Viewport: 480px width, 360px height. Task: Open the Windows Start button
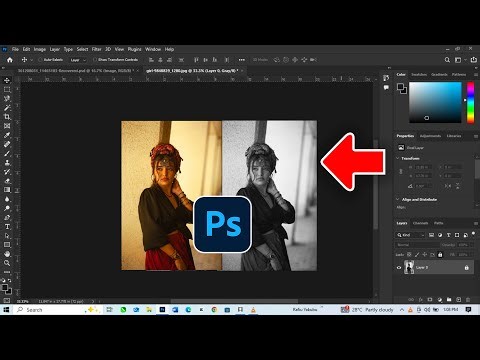[6, 310]
